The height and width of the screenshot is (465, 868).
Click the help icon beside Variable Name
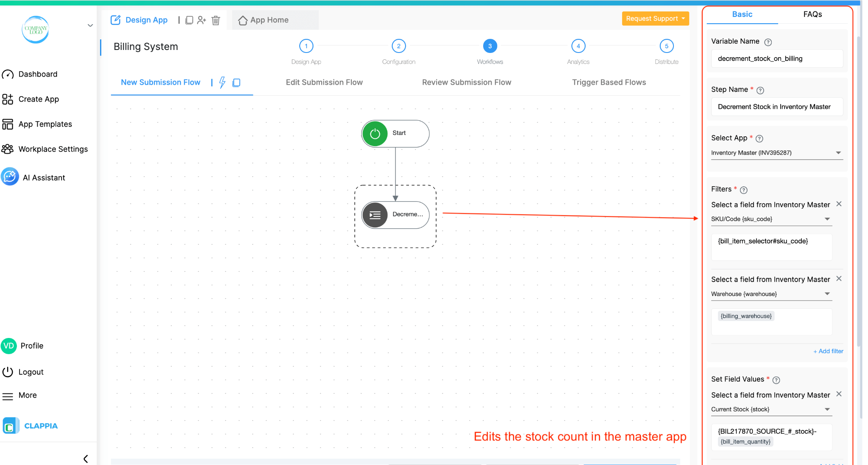coord(768,42)
